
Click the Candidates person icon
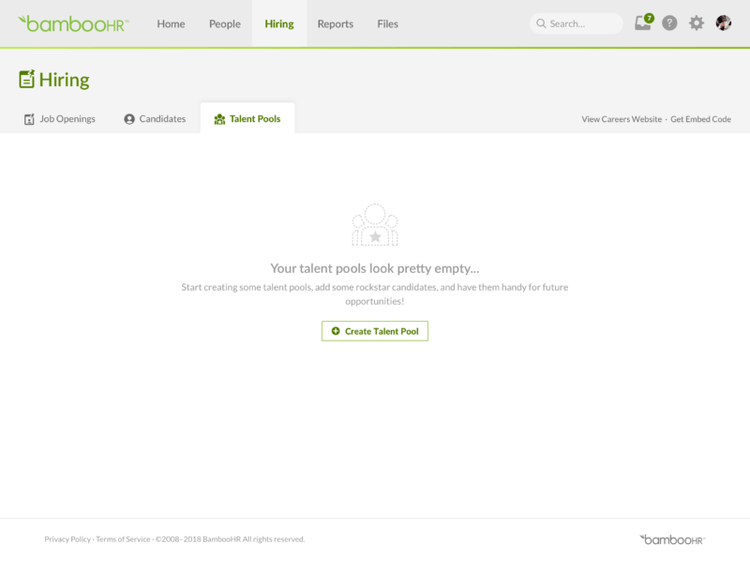coord(129,119)
